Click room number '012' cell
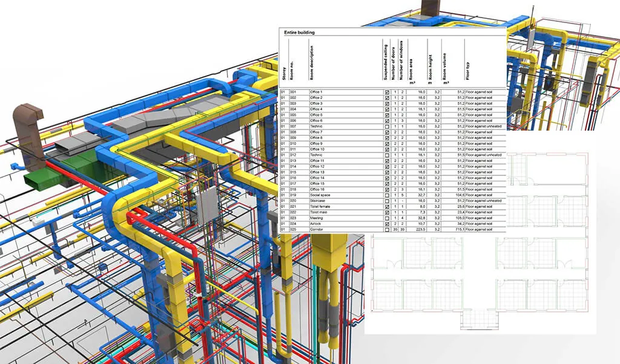Image resolution: width=620 pixels, height=364 pixels. click(293, 155)
